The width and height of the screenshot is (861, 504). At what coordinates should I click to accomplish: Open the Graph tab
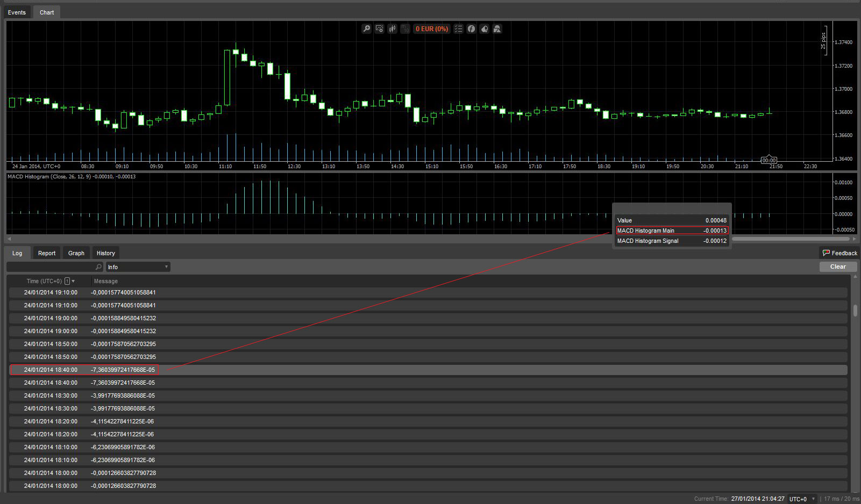(x=76, y=253)
